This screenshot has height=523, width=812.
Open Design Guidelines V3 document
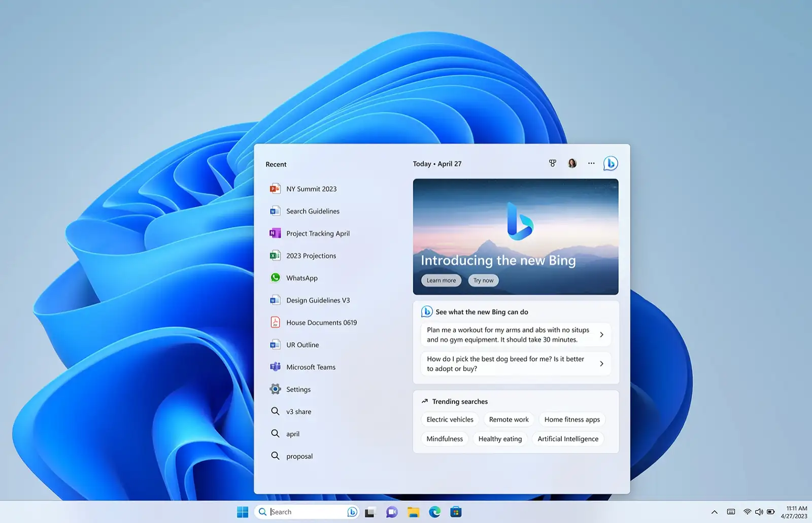tap(310, 300)
